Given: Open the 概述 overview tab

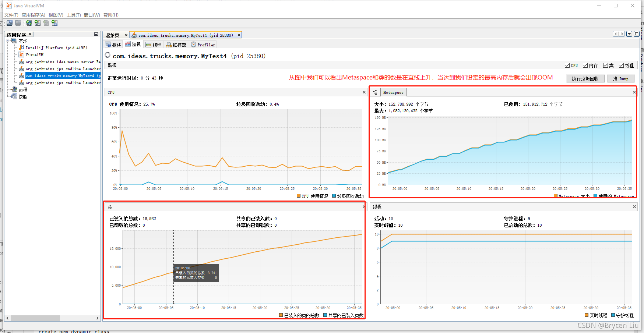Looking at the screenshot, I should [x=113, y=45].
